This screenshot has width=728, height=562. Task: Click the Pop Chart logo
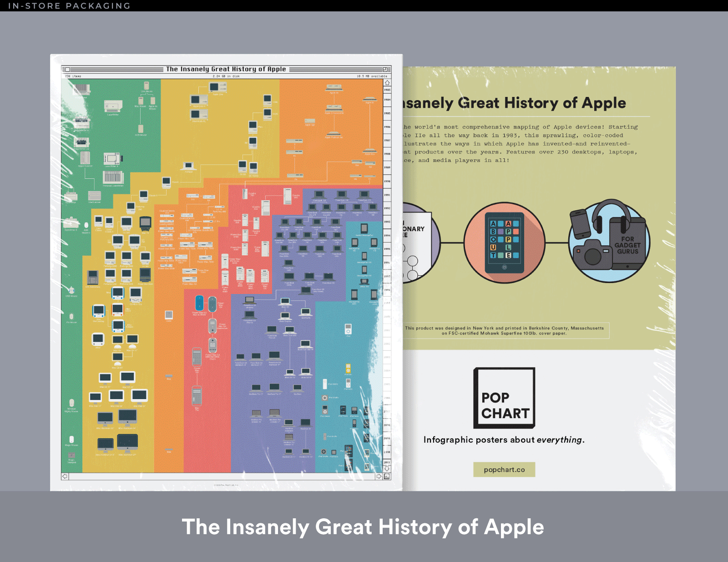504,398
